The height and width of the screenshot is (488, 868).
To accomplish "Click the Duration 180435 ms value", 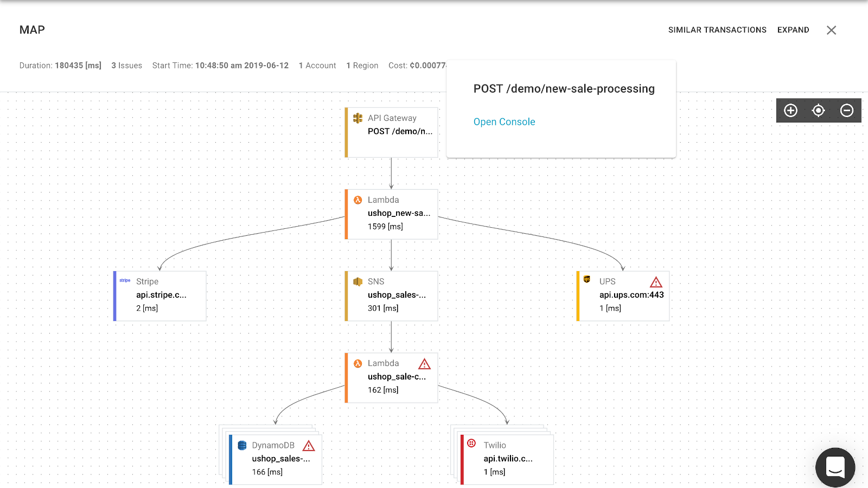I will tap(78, 66).
